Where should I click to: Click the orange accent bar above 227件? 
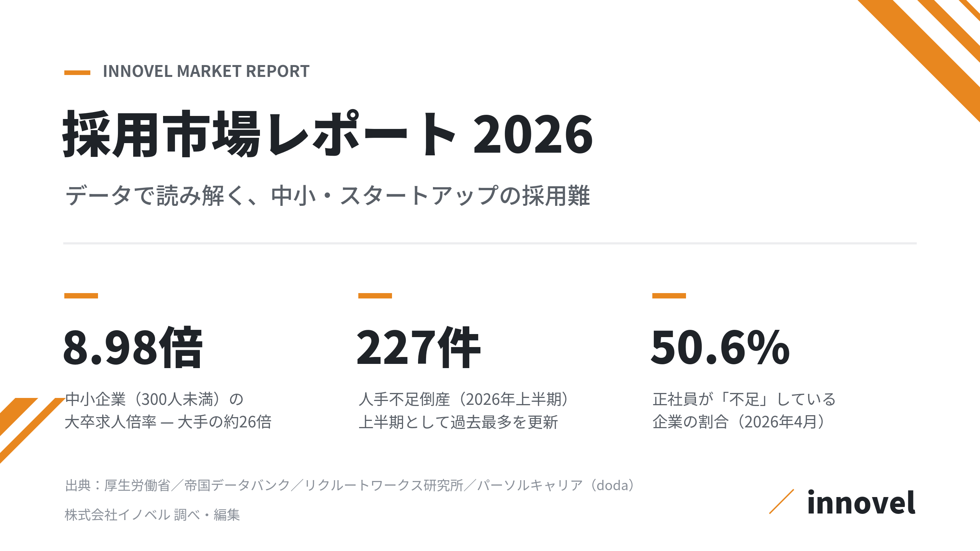pyautogui.click(x=375, y=295)
